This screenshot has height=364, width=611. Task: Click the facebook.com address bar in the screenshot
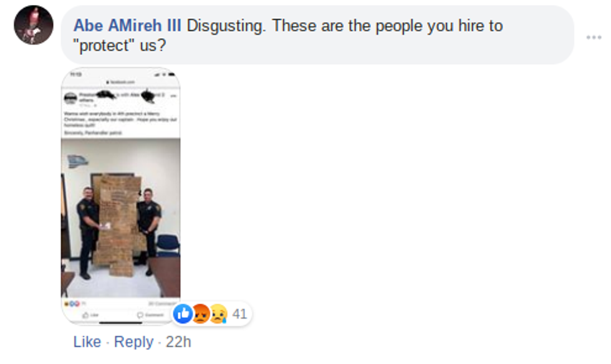click(120, 82)
